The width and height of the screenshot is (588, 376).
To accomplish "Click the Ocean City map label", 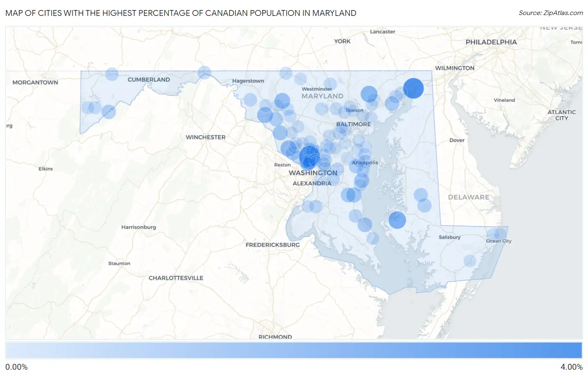I will 499,241.
